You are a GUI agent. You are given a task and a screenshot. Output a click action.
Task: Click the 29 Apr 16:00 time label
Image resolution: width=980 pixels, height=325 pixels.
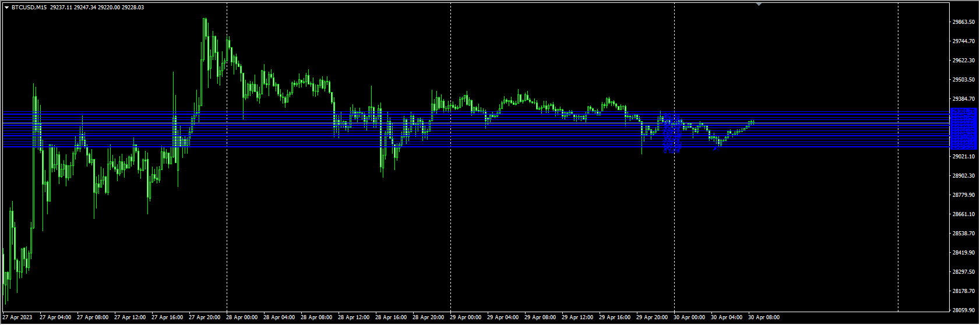(615, 317)
